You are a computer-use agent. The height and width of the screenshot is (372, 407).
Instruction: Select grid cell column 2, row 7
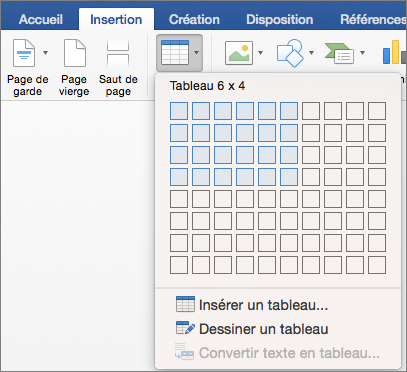click(x=201, y=243)
